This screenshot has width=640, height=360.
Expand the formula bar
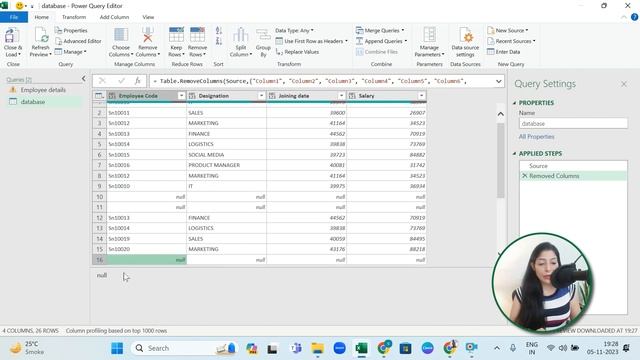pos(498,81)
